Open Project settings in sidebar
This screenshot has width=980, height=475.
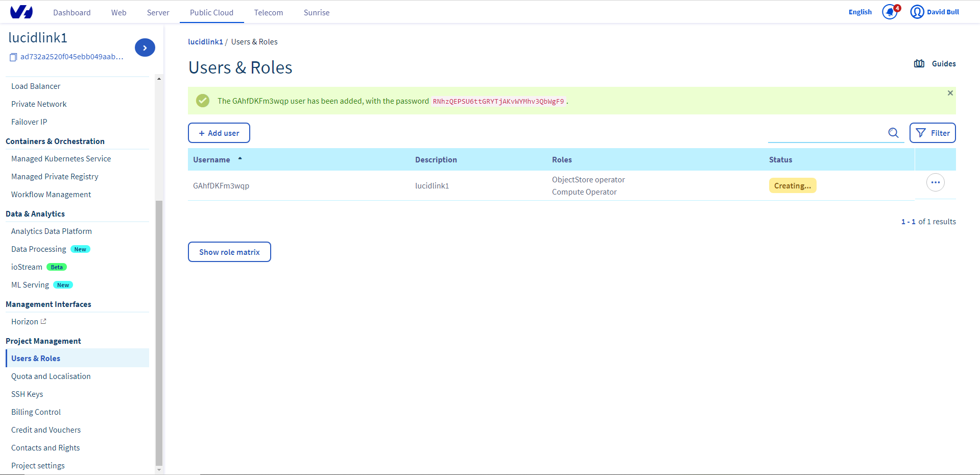pos(38,466)
